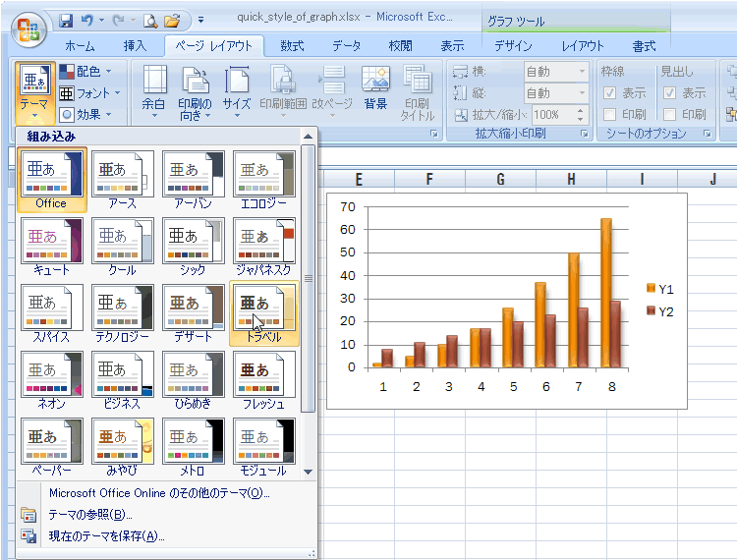The height and width of the screenshot is (560, 737).
Task: Switch to the 校閲 tab
Action: [401, 46]
